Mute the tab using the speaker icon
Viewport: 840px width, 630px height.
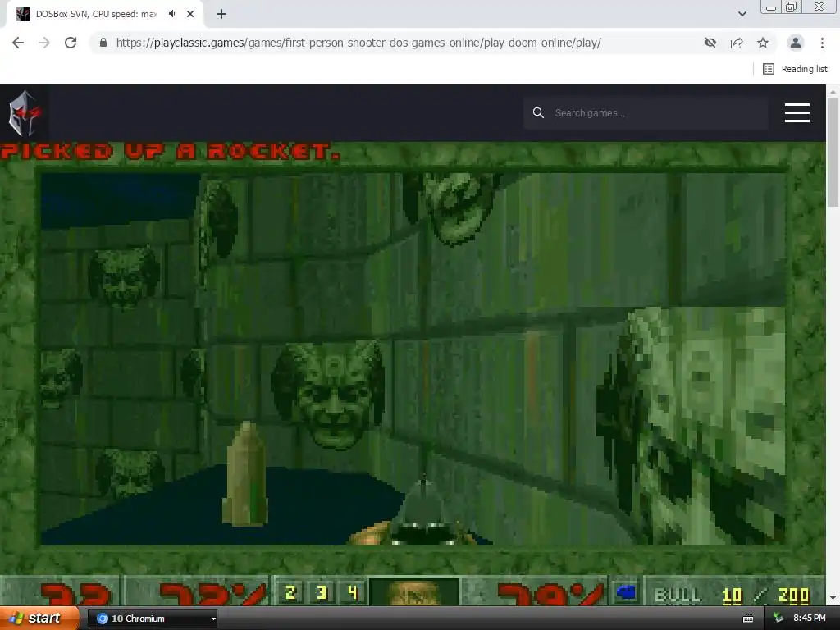coord(172,14)
